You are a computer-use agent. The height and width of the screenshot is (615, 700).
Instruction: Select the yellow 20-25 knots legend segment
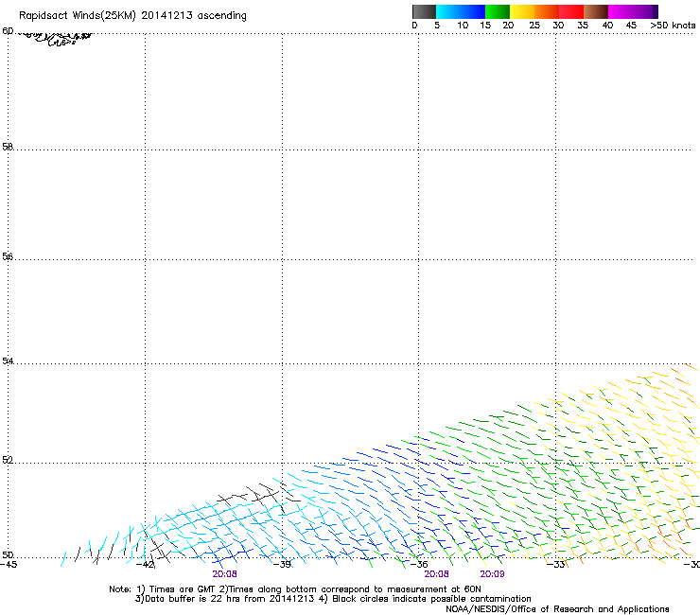point(522,11)
